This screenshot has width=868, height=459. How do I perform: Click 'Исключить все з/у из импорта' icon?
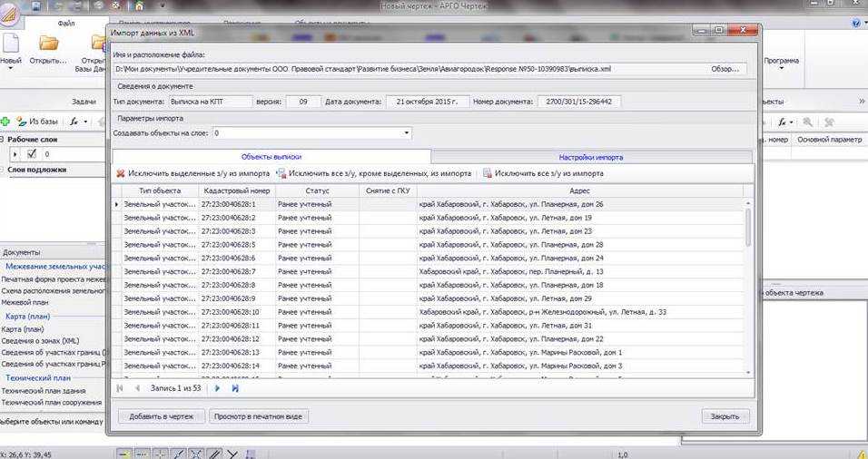[488, 173]
